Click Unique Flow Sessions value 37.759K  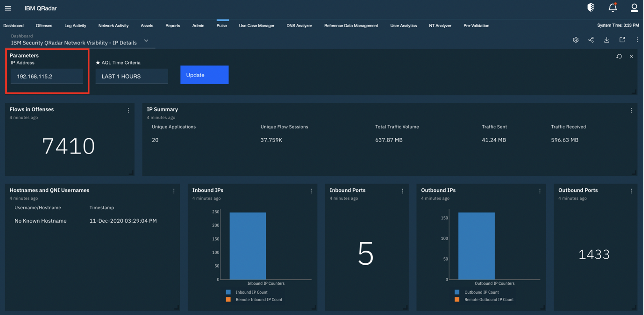(271, 140)
